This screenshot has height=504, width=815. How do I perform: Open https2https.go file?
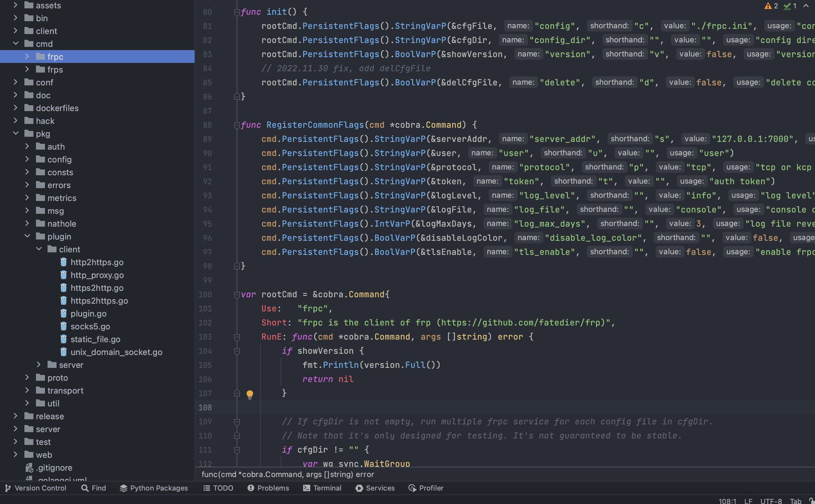pos(99,301)
